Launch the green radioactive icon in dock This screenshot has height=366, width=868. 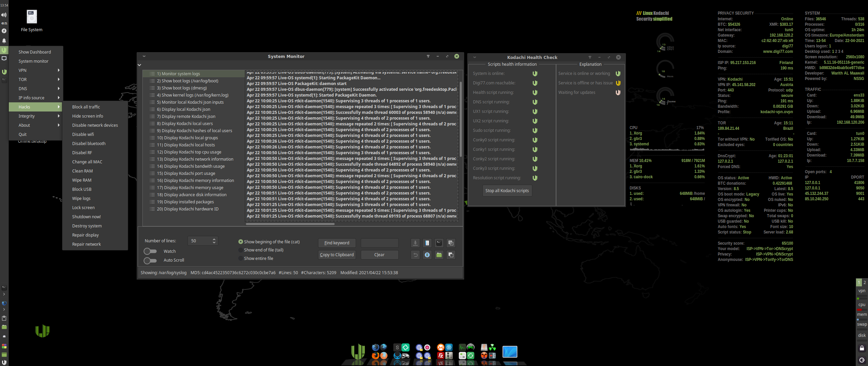click(x=492, y=347)
